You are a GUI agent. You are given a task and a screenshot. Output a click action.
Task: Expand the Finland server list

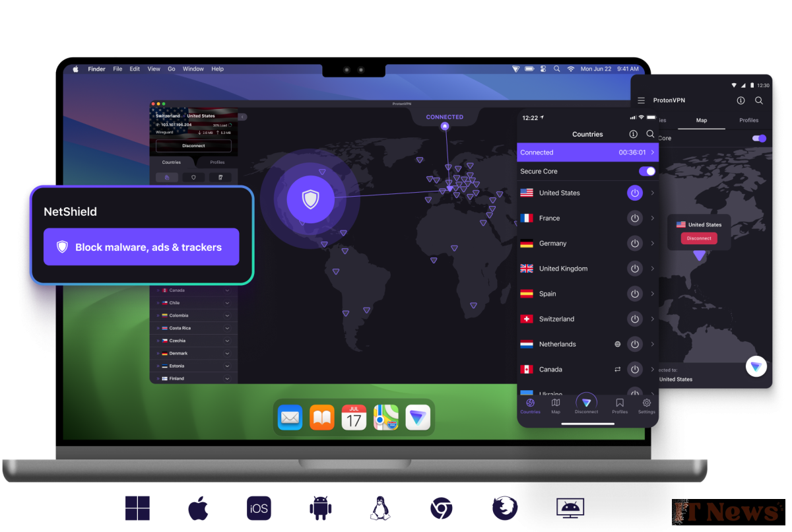(227, 378)
